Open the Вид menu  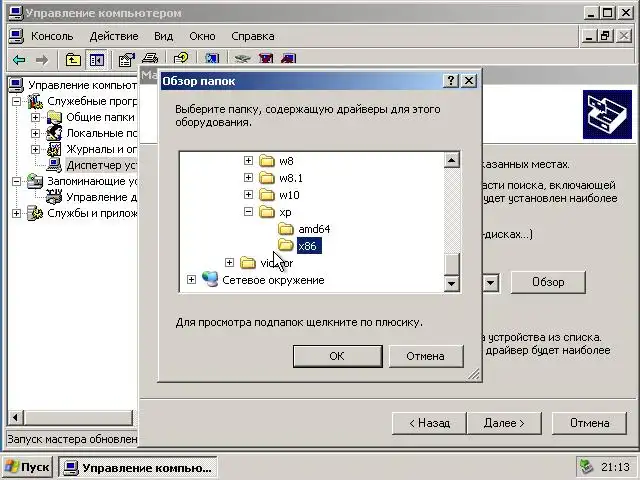[x=163, y=36]
